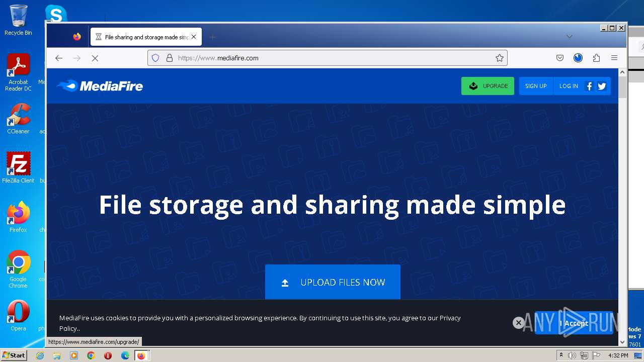Click the show desktop button
The image size is (644, 362).
coord(639,355)
